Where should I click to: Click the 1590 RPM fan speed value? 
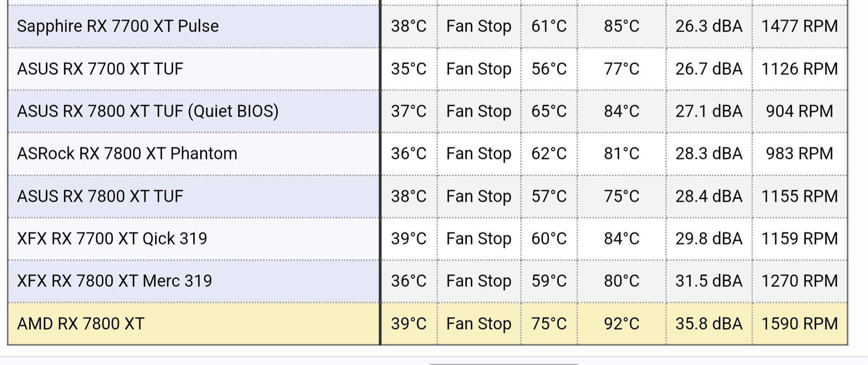pyautogui.click(x=799, y=324)
